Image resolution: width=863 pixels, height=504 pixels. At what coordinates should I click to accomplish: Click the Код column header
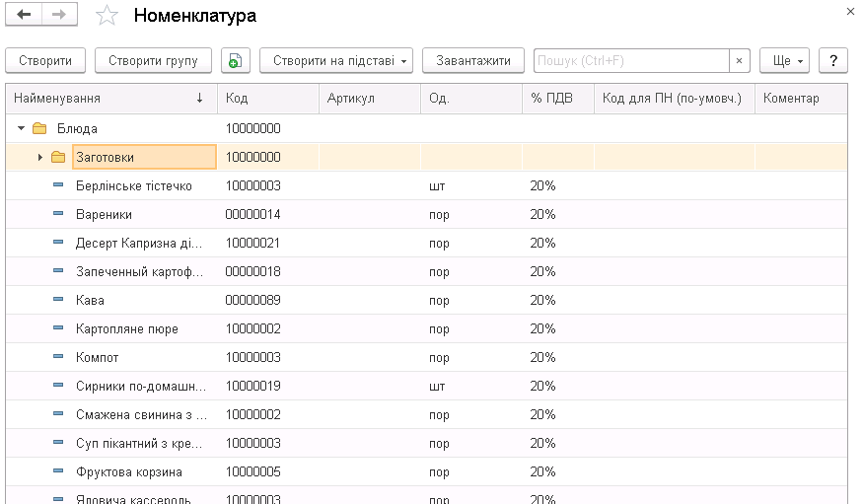(x=266, y=99)
